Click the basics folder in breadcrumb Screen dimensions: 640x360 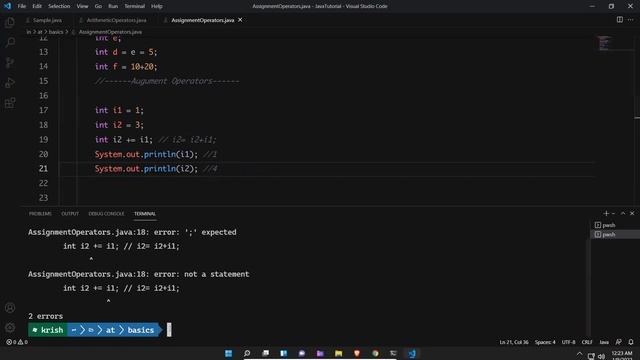tap(56, 32)
